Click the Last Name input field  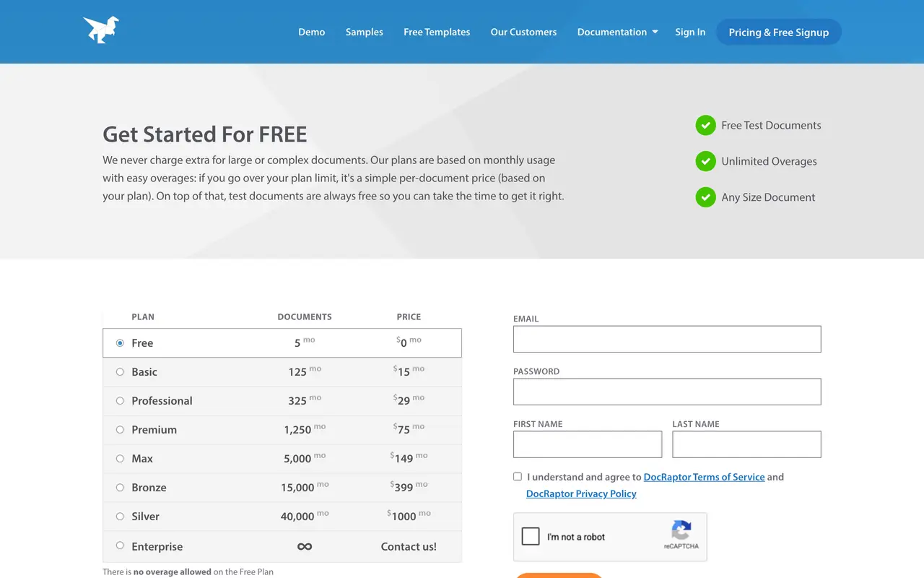pyautogui.click(x=746, y=444)
